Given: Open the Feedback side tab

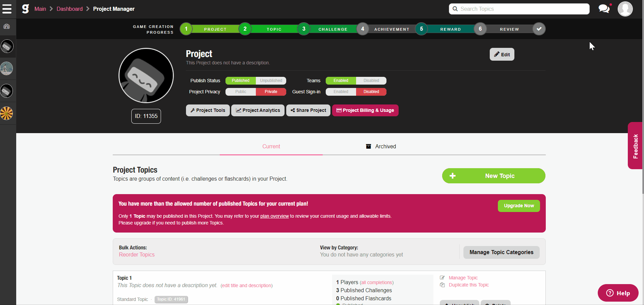Looking at the screenshot, I should [635, 146].
